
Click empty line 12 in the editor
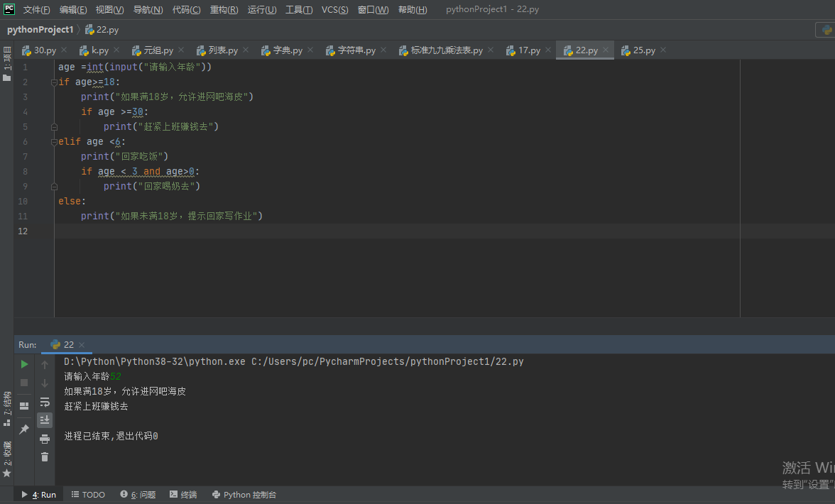(x=397, y=231)
